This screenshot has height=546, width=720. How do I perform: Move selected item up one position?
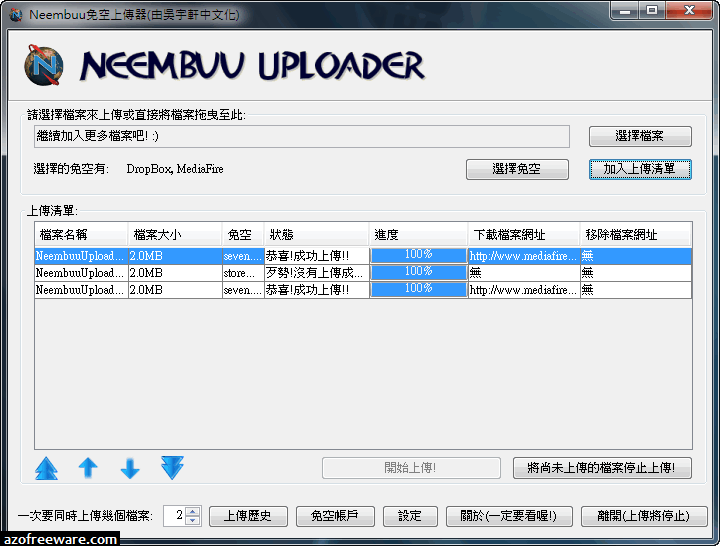pos(88,468)
